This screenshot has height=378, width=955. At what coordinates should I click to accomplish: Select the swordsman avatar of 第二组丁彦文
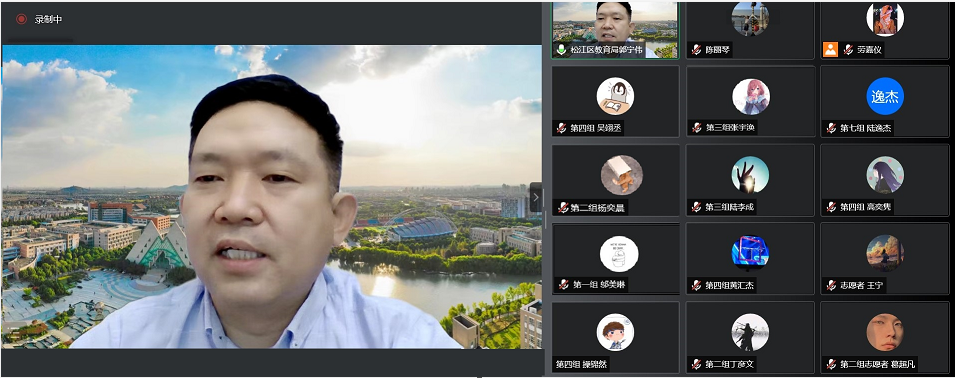point(750,332)
